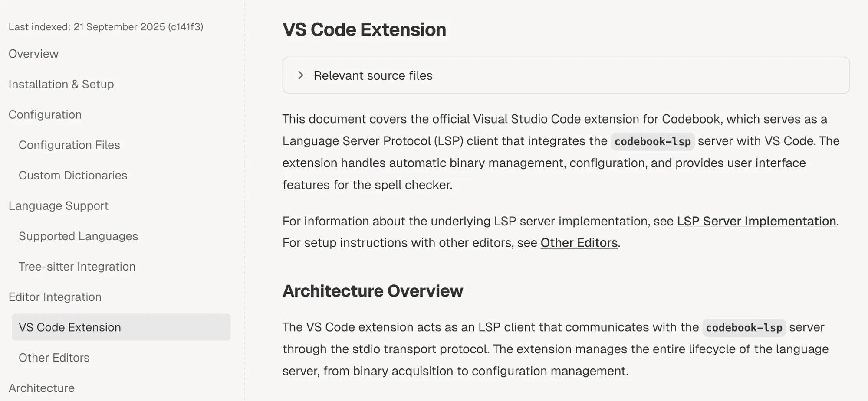Open Other Editors in the sidebar
This screenshot has width=868, height=401.
tap(54, 357)
